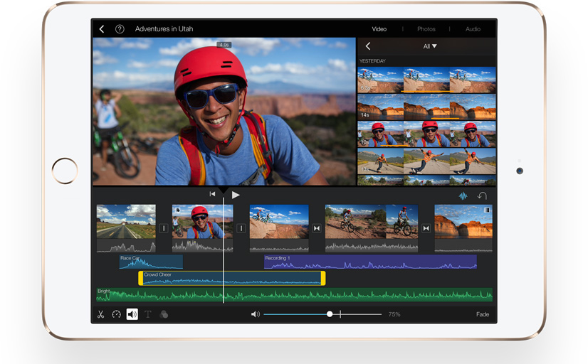The width and height of the screenshot is (588, 364).
Task: Select the Race Car audio clip
Action: pyautogui.click(x=151, y=262)
